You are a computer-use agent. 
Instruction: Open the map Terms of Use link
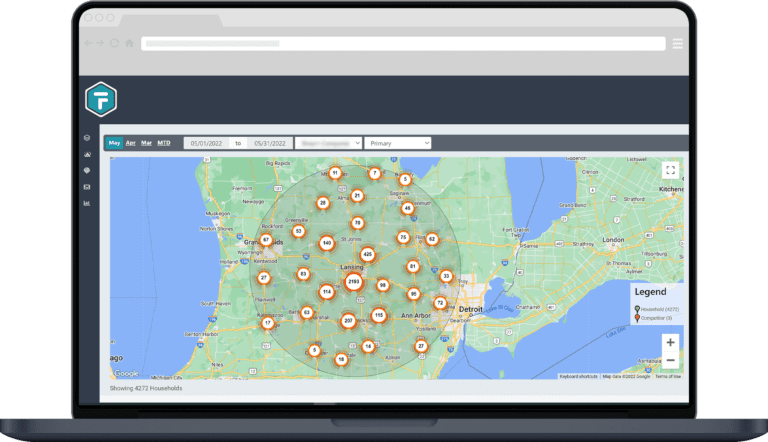668,376
